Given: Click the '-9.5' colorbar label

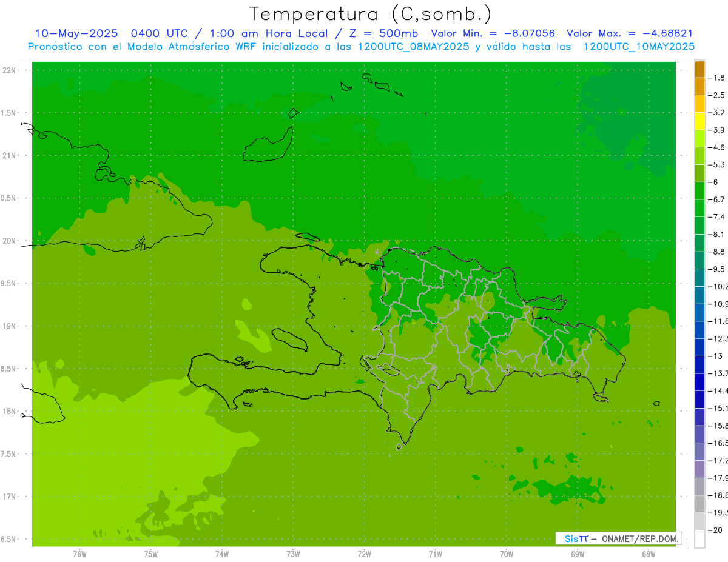Looking at the screenshot, I should click(x=716, y=269).
